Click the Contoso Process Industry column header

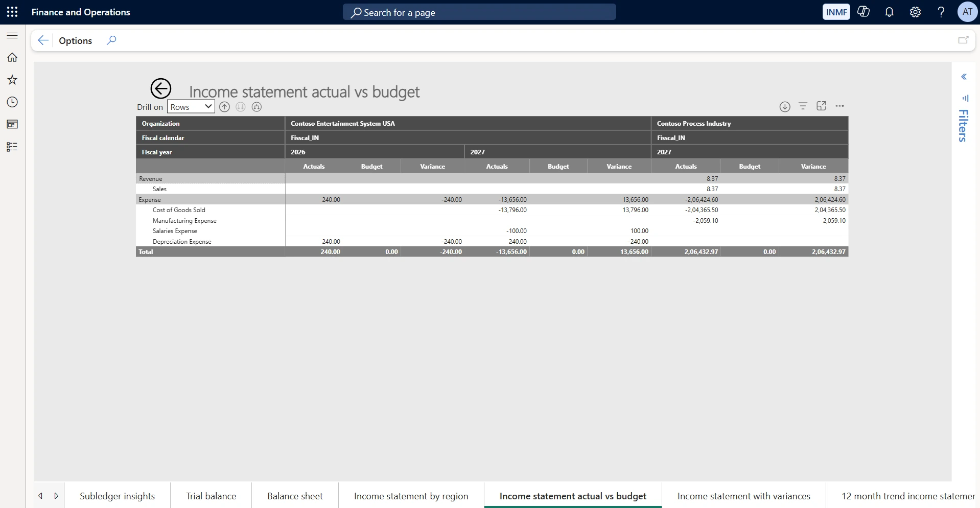click(750, 123)
